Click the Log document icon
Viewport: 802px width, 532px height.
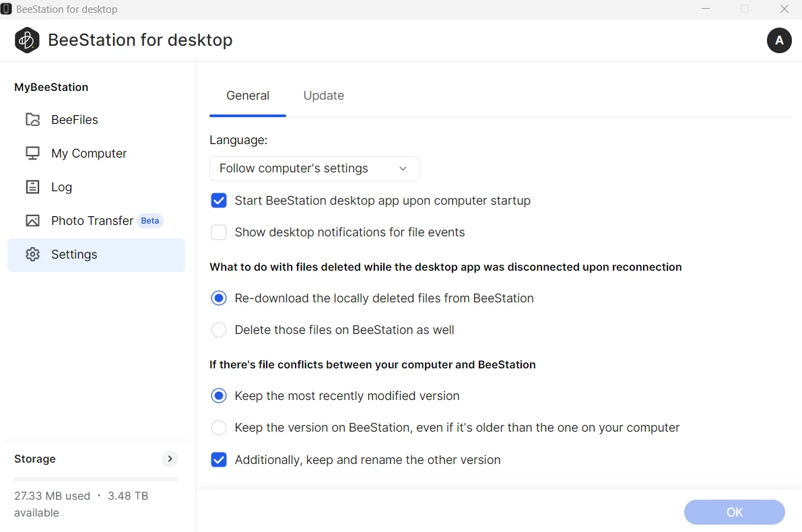(32, 187)
